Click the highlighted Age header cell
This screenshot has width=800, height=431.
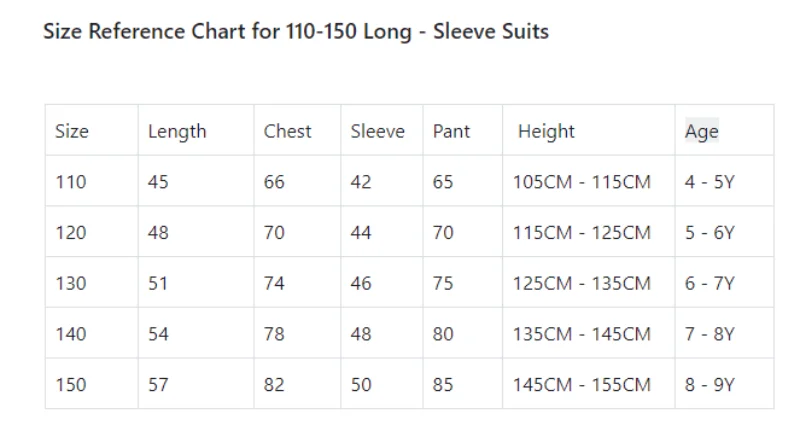point(702,131)
